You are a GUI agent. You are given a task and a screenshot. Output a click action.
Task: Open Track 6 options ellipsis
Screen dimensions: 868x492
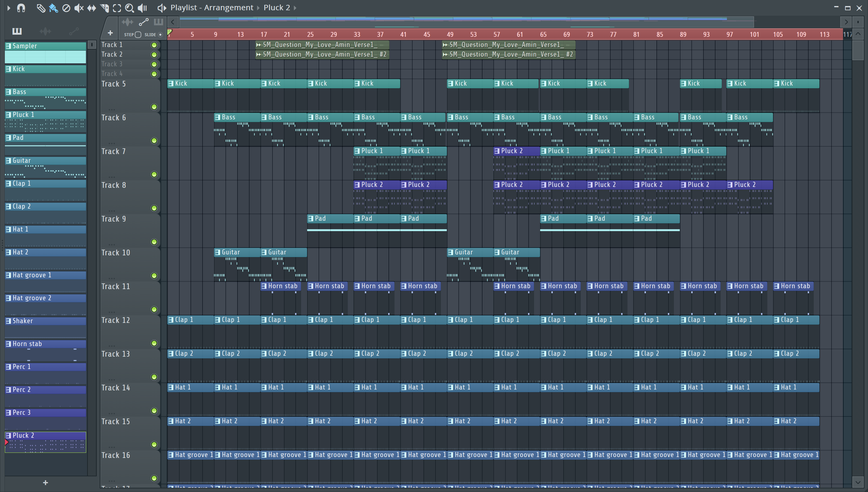click(112, 143)
